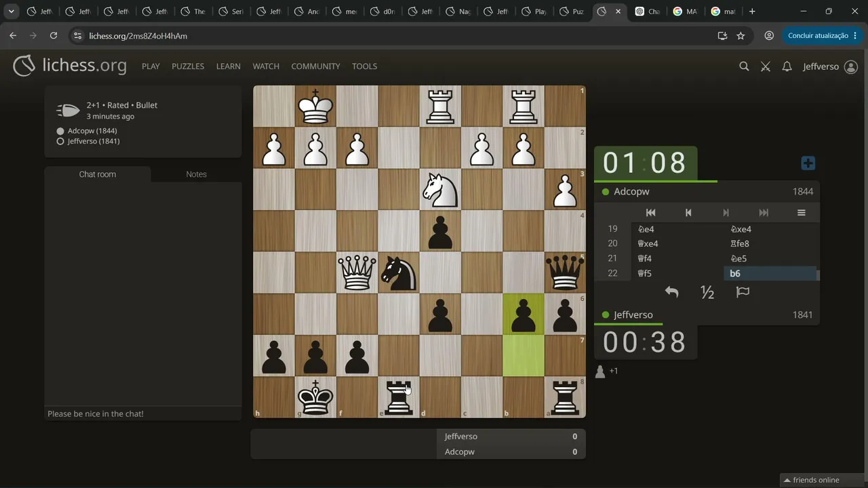Open the LEARN menu
Viewport: 868px width, 488px height.
click(229, 66)
